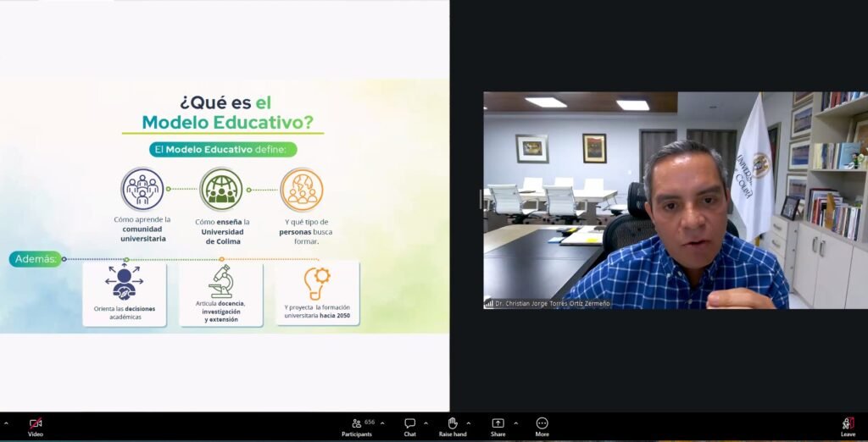This screenshot has height=442, width=868.
Task: Expand the caret next to Participants
Action: (382, 423)
